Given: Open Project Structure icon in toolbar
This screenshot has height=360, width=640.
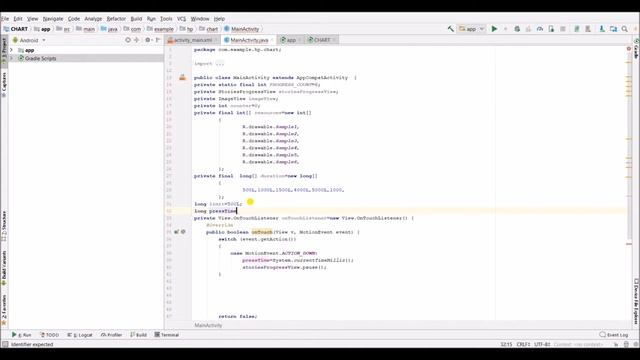Looking at the screenshot, I should pyautogui.click(x=613, y=29).
